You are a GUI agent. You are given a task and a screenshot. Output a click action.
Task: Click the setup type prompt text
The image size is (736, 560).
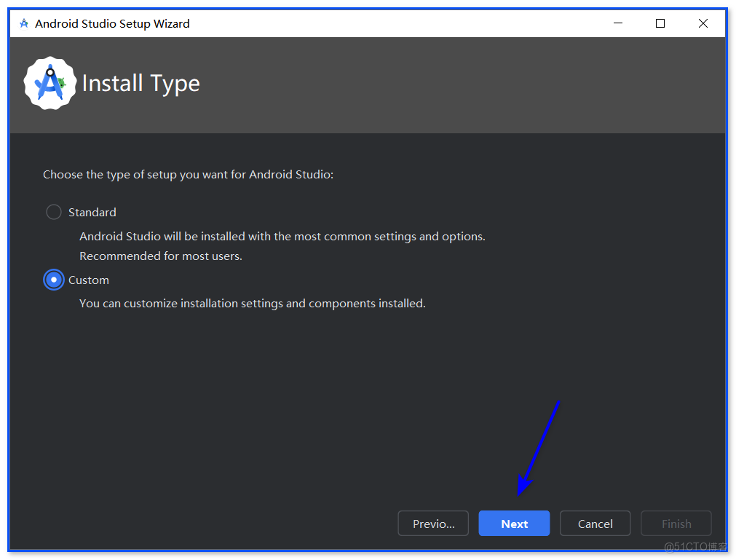click(x=188, y=174)
